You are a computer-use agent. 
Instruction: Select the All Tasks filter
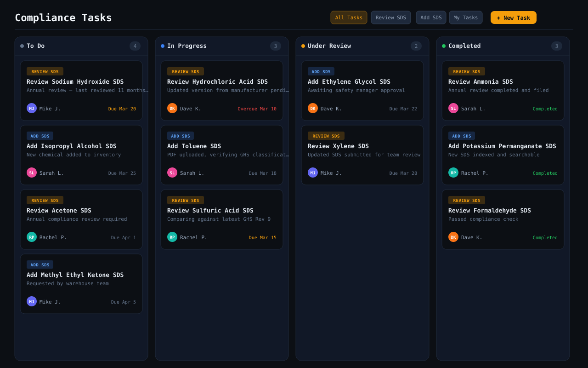coord(349,17)
